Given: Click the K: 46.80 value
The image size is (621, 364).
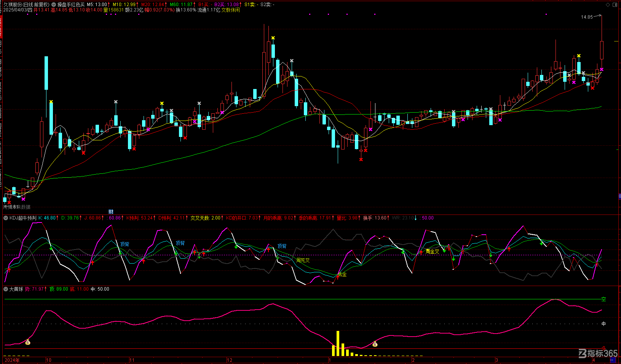Looking at the screenshot, I should [x=47, y=218].
